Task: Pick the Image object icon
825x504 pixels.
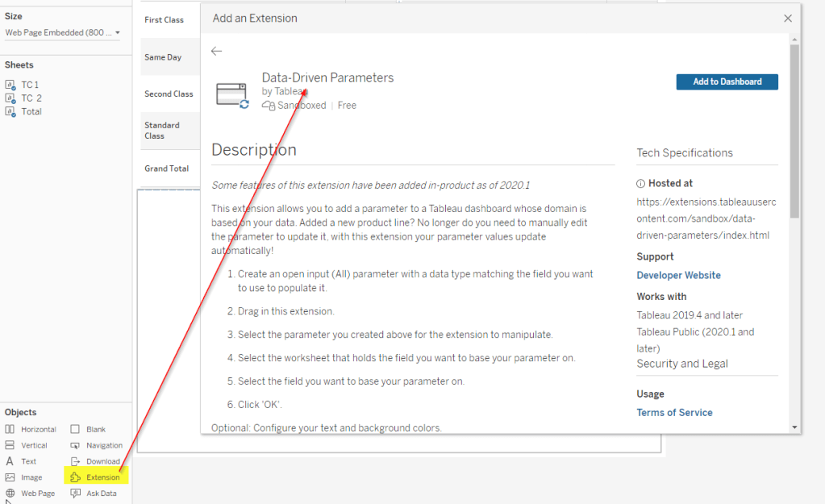Action: click(x=10, y=477)
